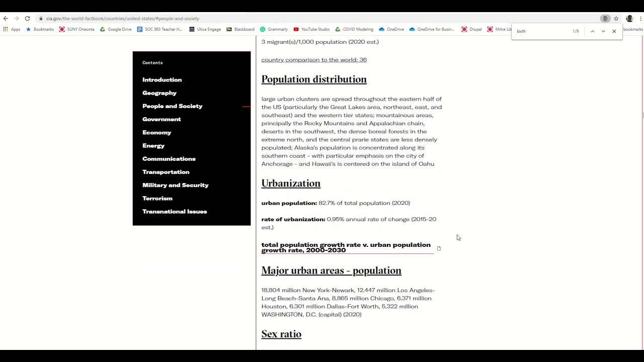Go to Introduction in Contents
Image resolution: width=644 pixels, height=362 pixels.
162,80
